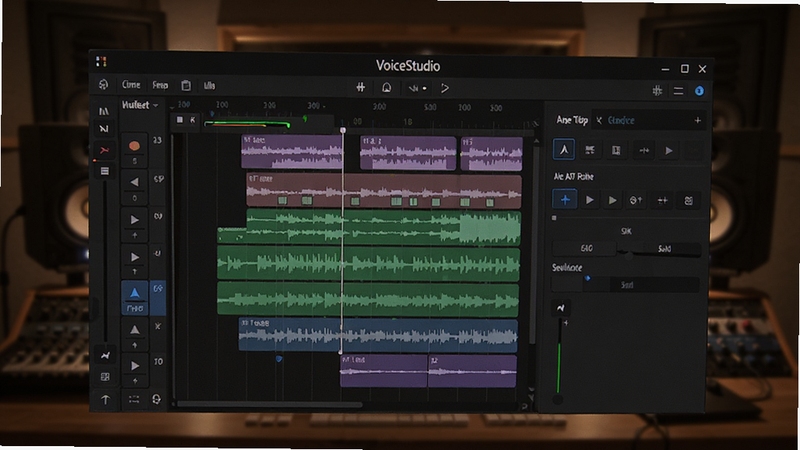Click the headphones icon below track list

tap(156, 399)
